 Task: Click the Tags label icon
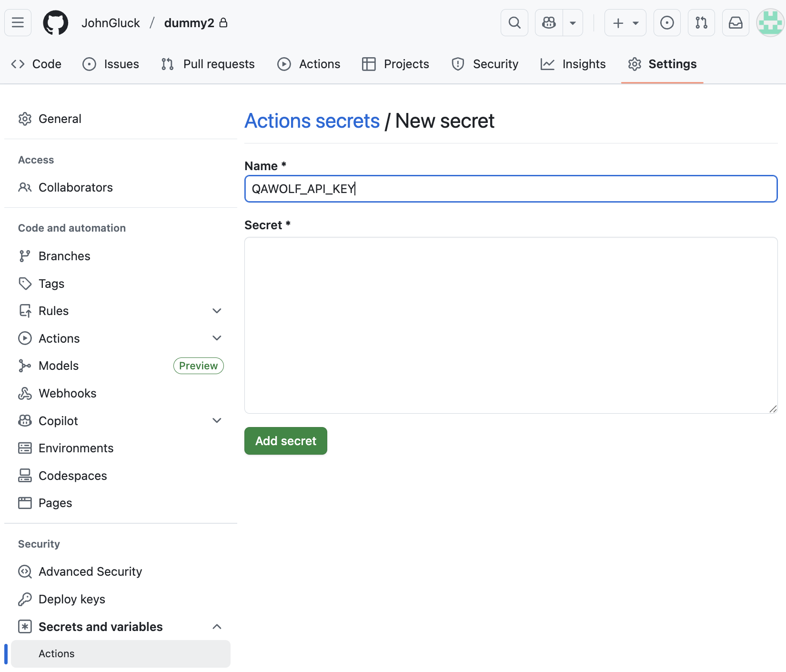(25, 284)
